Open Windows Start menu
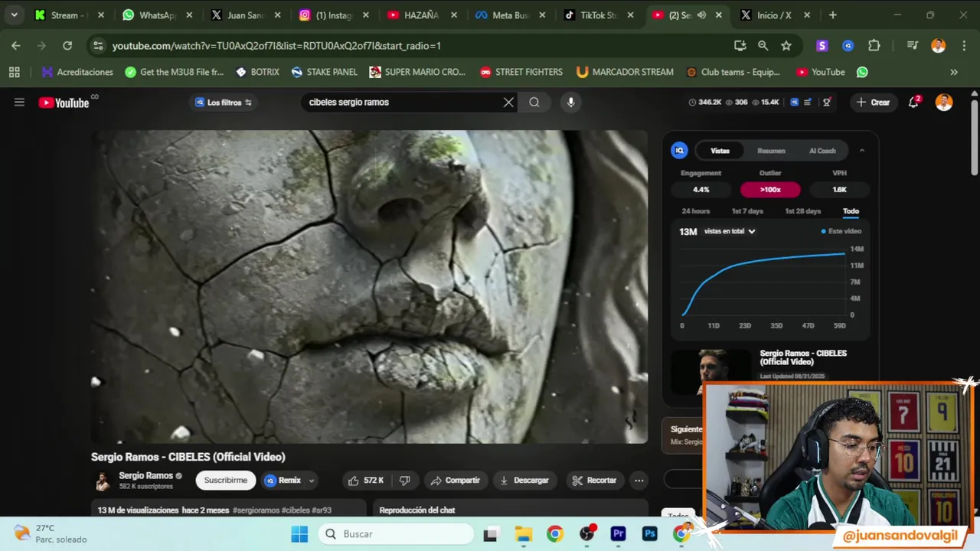Screen dimensions: 980x551 (299, 533)
